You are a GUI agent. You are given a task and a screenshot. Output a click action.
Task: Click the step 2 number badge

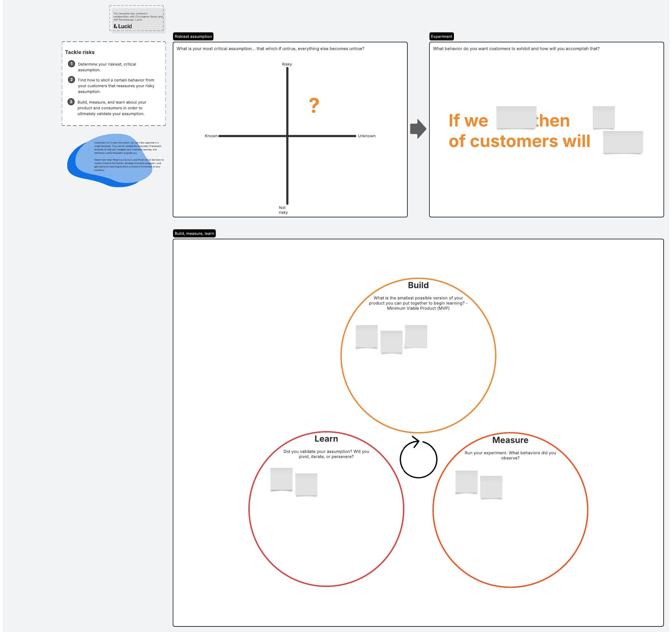click(x=71, y=80)
